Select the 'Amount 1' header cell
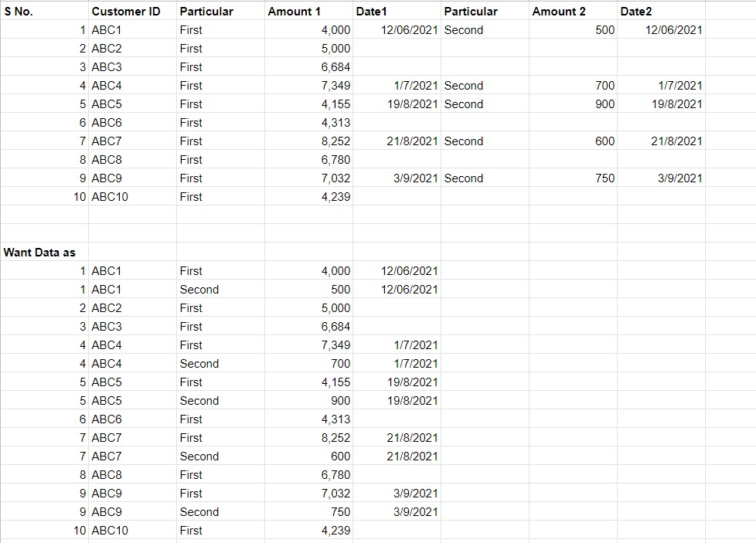This screenshot has width=756, height=543. tap(308, 11)
